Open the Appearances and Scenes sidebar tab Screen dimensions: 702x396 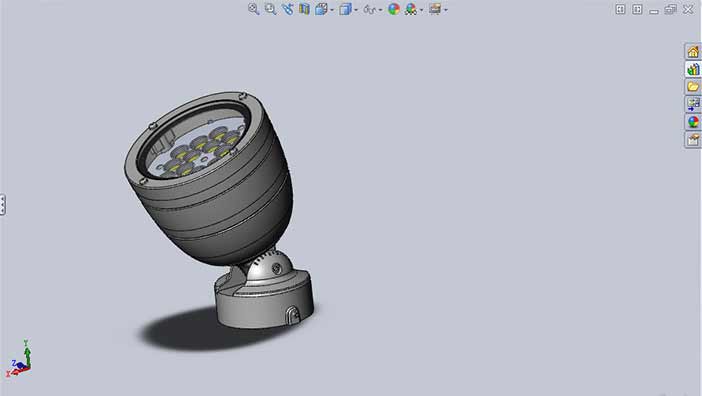pyautogui.click(x=693, y=122)
